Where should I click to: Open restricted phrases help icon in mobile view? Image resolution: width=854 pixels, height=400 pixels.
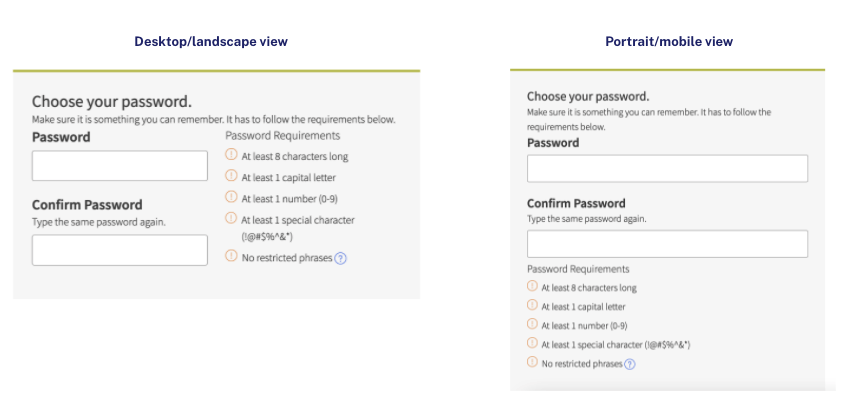630,364
